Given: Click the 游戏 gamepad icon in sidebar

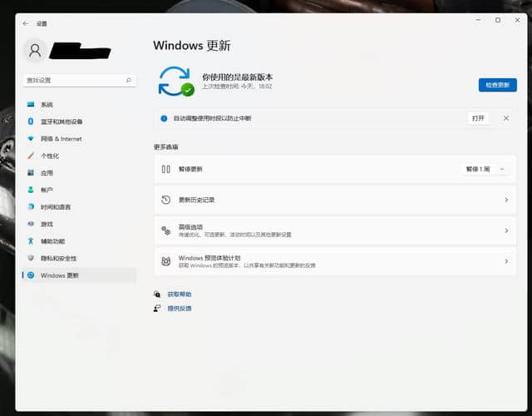Looking at the screenshot, I should coord(31,224).
